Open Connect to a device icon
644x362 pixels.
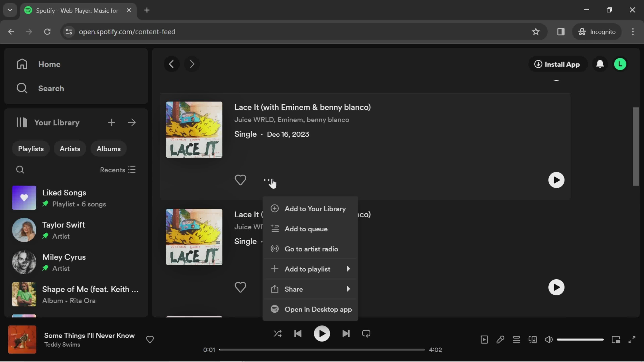click(x=532, y=340)
